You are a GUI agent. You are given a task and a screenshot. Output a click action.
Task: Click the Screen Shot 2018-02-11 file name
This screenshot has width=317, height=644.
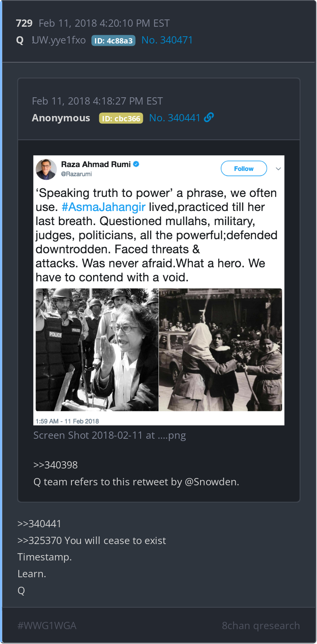tap(110, 435)
